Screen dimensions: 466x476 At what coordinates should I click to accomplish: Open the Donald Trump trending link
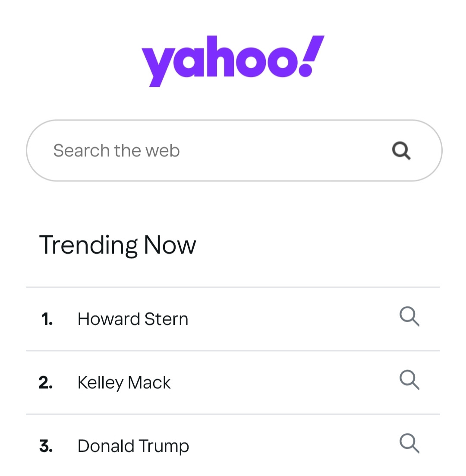click(x=133, y=446)
